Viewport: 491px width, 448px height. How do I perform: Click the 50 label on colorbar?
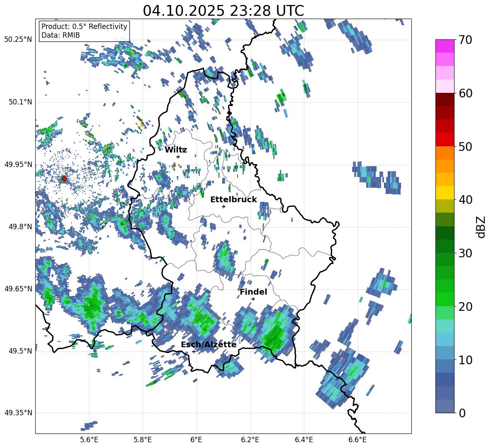(x=465, y=146)
